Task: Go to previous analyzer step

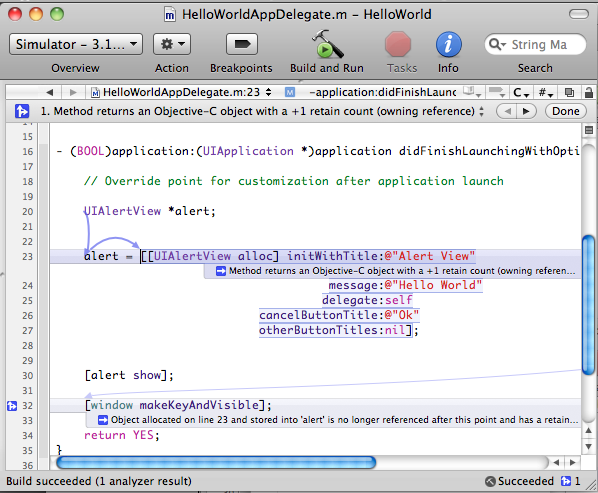Action: coord(507,111)
